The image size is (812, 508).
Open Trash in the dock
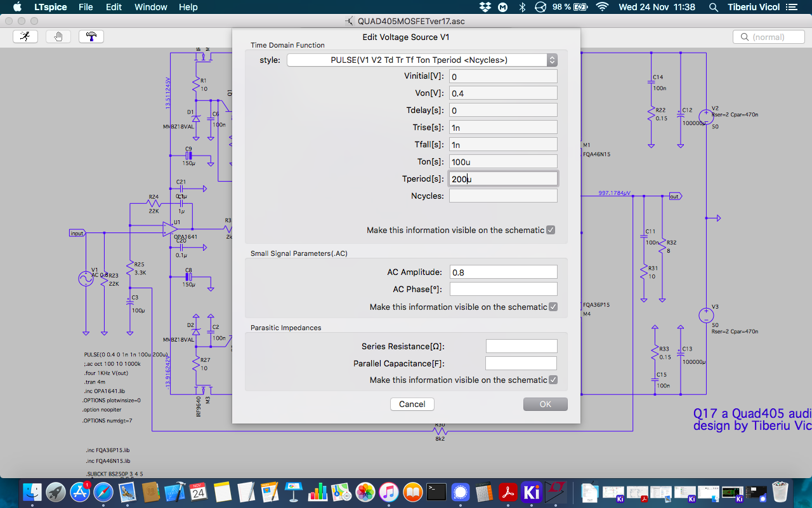[780, 491]
